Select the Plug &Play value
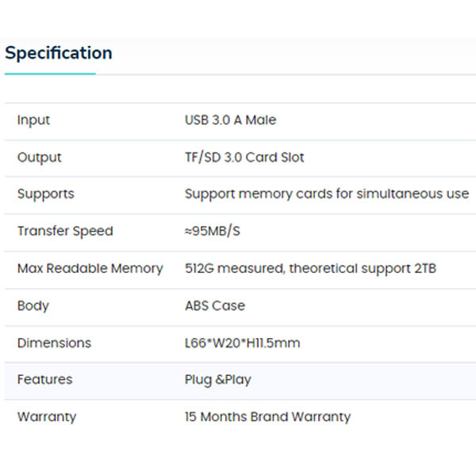The image size is (476, 476). (217, 379)
